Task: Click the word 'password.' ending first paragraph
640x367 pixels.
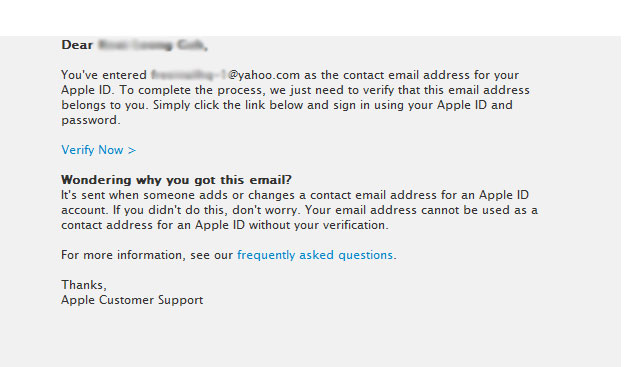Action: pos(91,120)
